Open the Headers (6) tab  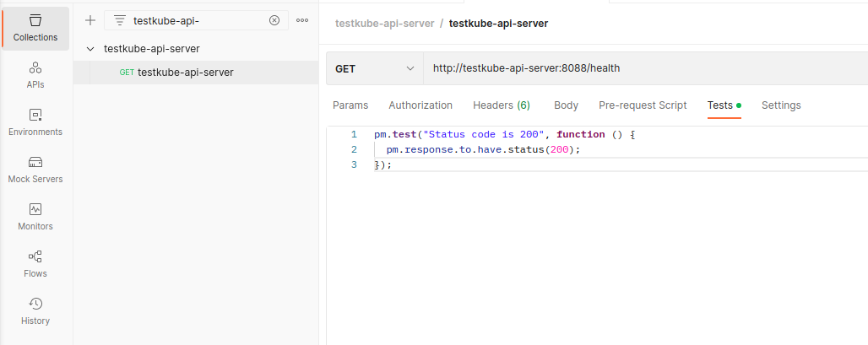tap(502, 105)
